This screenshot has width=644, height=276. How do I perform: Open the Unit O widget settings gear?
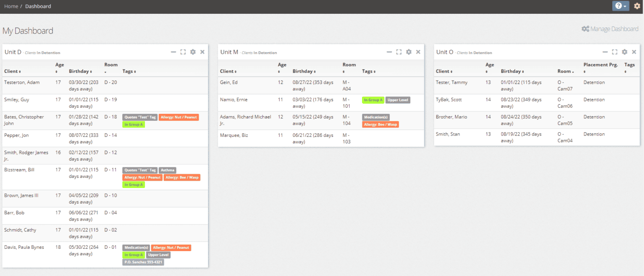pyautogui.click(x=624, y=52)
